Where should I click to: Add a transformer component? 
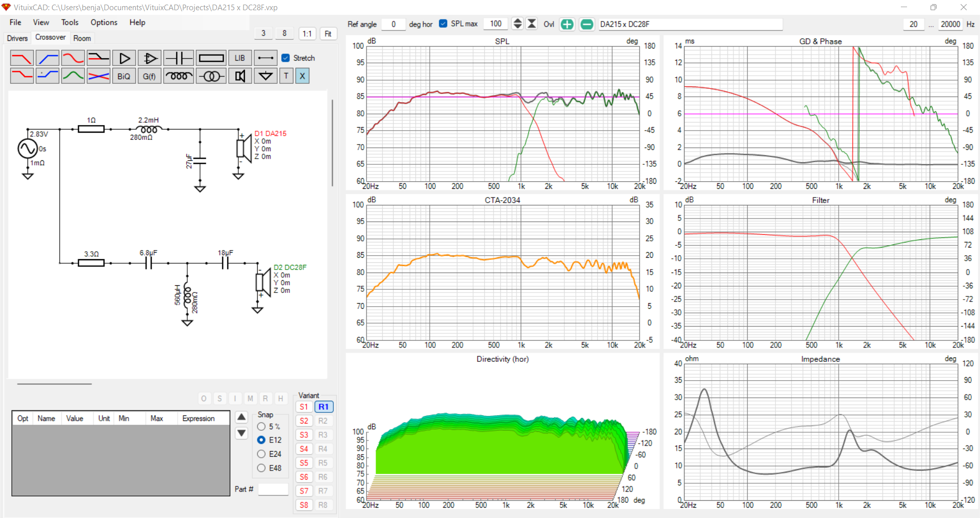tap(211, 76)
